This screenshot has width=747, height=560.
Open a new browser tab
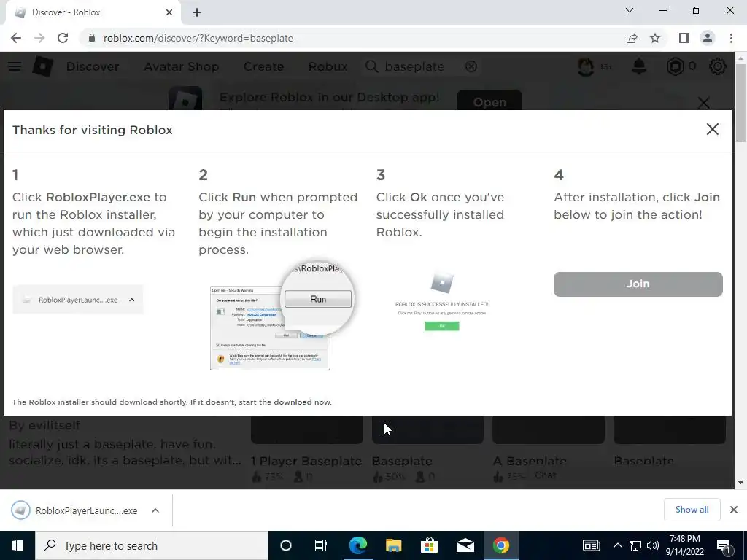coord(197,12)
